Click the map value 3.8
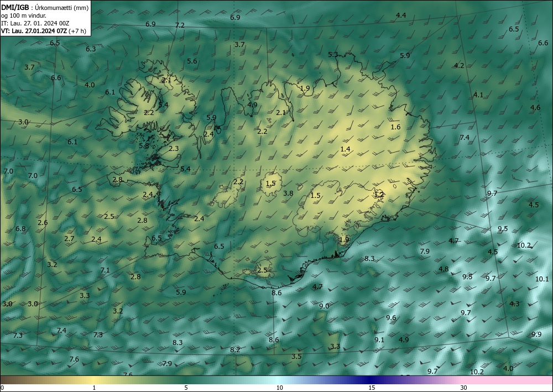553x392 pixels. pyautogui.click(x=288, y=193)
